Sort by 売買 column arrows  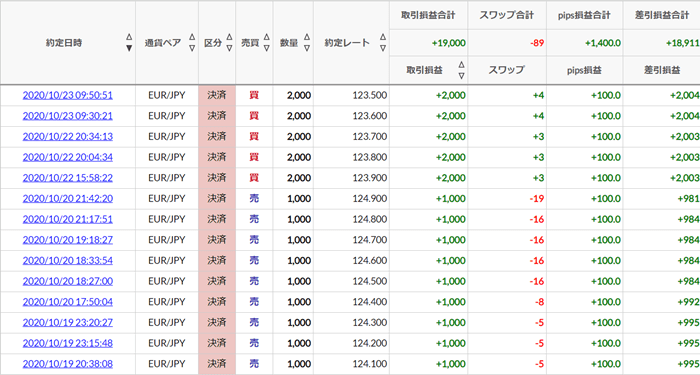(x=267, y=42)
